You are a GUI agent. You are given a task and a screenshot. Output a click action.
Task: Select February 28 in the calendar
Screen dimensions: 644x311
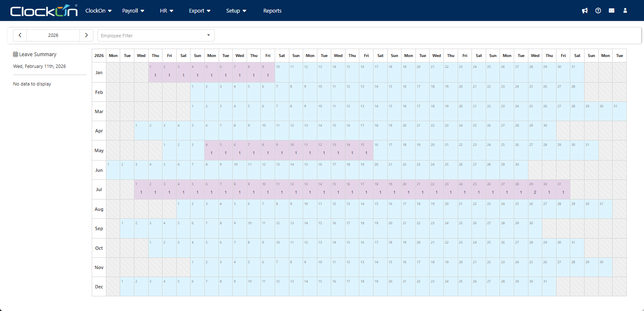(x=577, y=92)
